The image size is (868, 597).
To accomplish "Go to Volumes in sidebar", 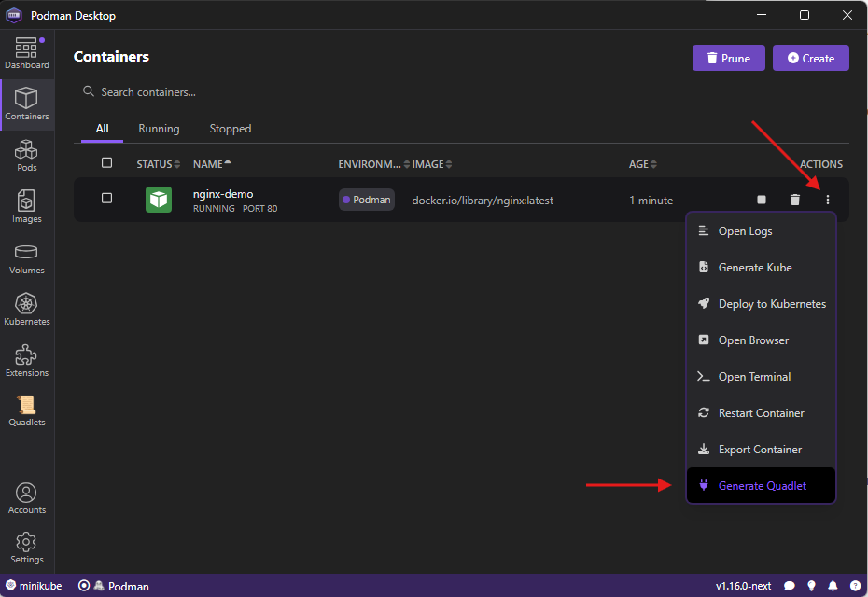I will 27,258.
